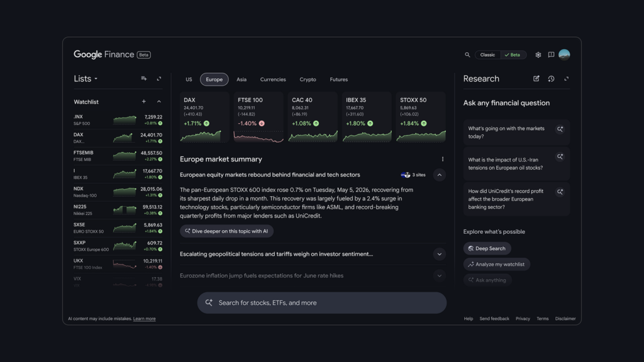Screen dimensions: 644x362
Task: Open the STOXX 50 index card
Action: tap(421, 117)
